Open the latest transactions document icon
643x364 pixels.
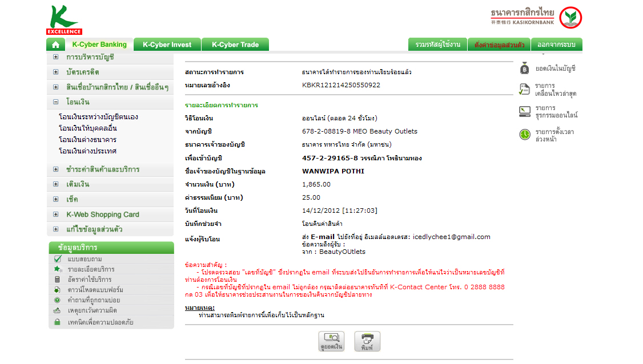click(524, 90)
